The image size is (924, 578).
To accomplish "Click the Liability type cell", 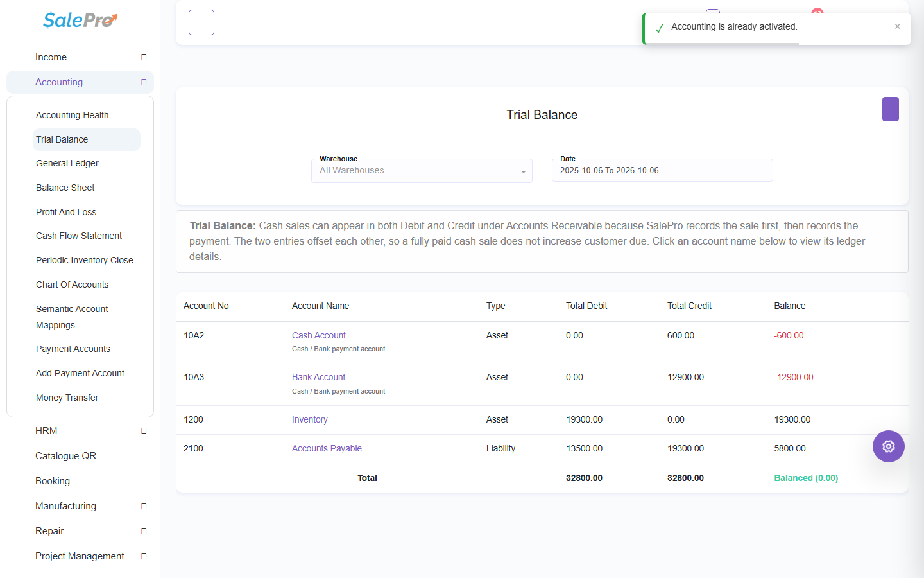I will (501, 448).
